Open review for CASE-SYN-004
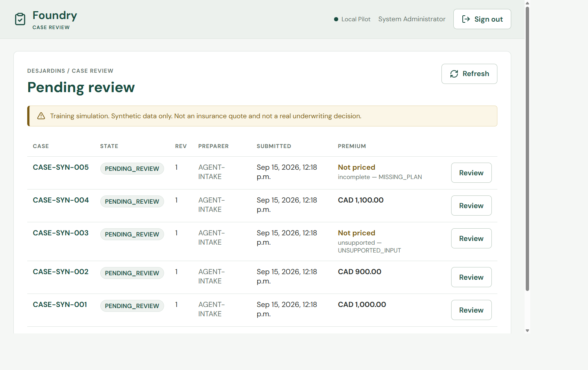The height and width of the screenshot is (370, 588). [471, 206]
